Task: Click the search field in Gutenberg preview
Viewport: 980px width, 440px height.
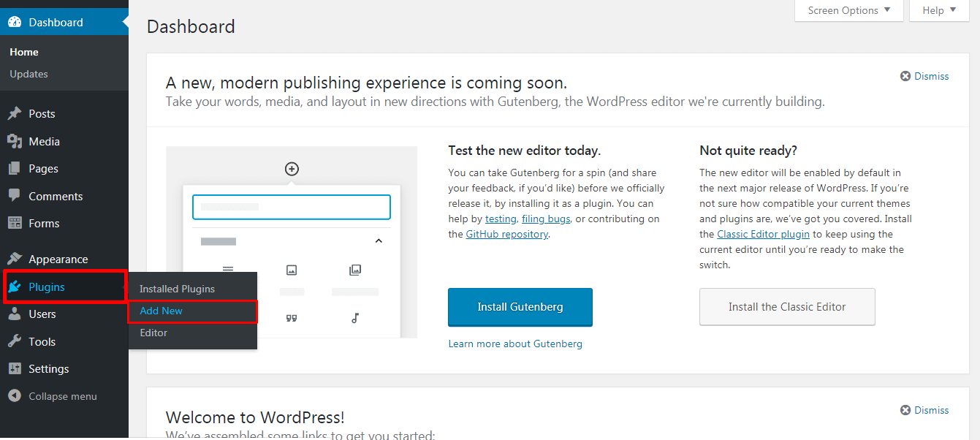Action: coord(292,207)
